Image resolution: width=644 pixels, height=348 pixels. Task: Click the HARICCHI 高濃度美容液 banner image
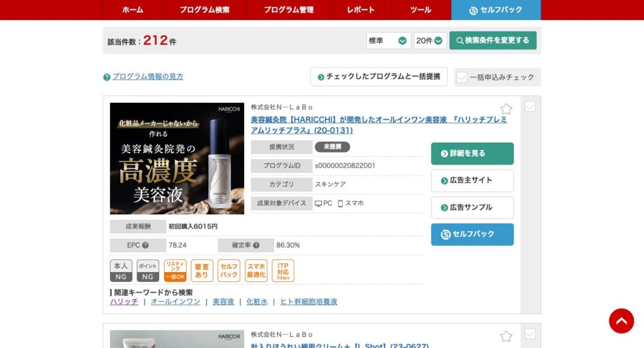pyautogui.click(x=177, y=158)
